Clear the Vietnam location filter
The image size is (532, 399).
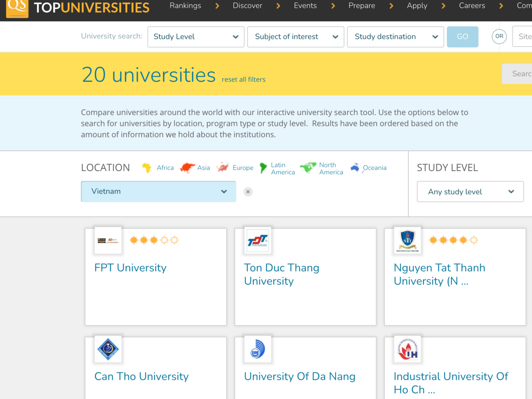pyautogui.click(x=248, y=192)
